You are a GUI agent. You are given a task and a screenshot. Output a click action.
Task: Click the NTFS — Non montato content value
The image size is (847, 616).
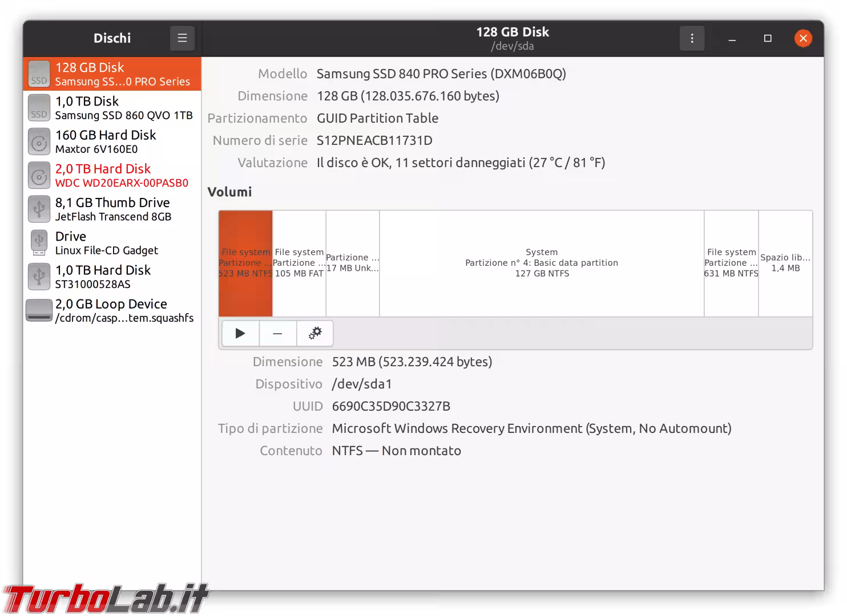point(397,451)
